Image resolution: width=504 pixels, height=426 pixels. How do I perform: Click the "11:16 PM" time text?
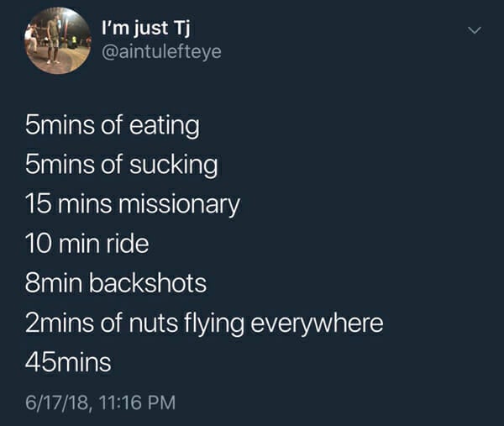(138, 402)
